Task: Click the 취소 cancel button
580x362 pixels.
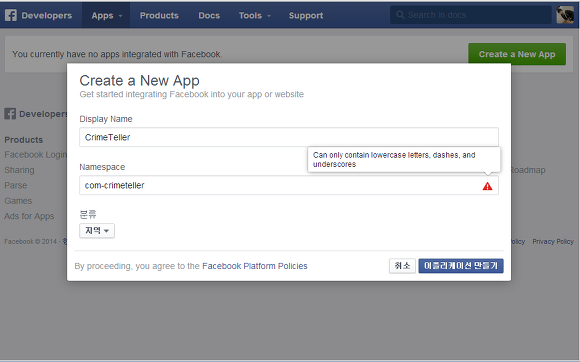Action: pos(402,266)
